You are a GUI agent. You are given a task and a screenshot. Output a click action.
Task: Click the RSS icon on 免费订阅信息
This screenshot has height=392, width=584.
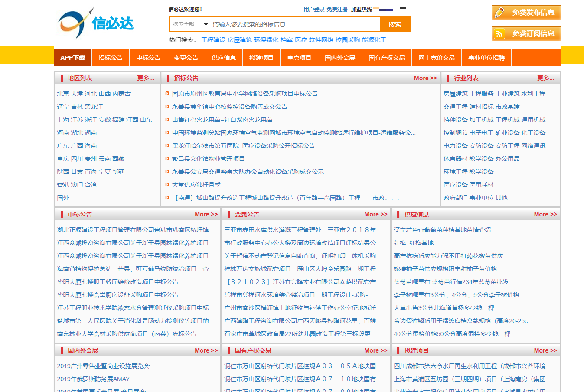[500, 34]
